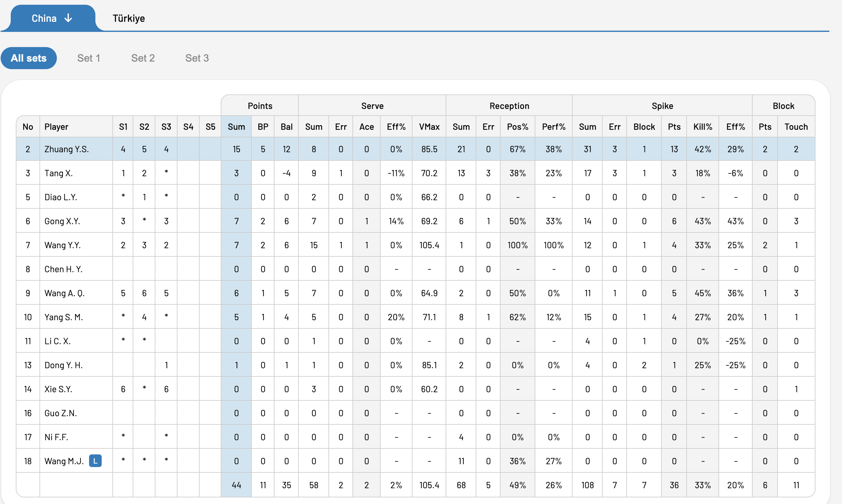The height and width of the screenshot is (504, 842).
Task: Select player Dong Y. H.
Action: click(x=63, y=365)
